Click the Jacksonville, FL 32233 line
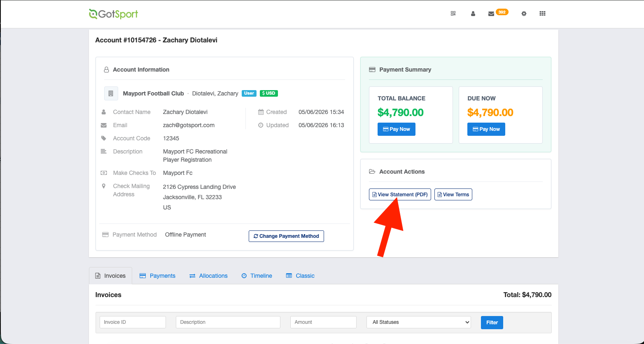This screenshot has width=644, height=344. point(192,197)
